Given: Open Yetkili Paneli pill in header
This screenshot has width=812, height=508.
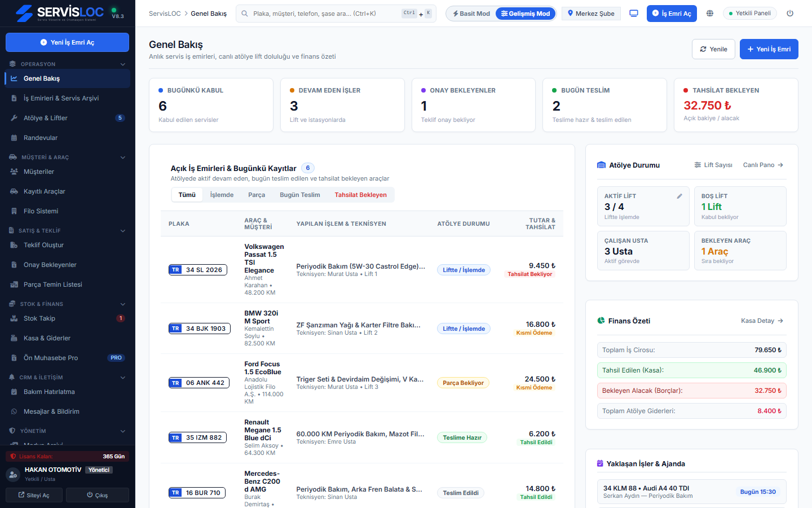Looking at the screenshot, I should pyautogui.click(x=749, y=13).
